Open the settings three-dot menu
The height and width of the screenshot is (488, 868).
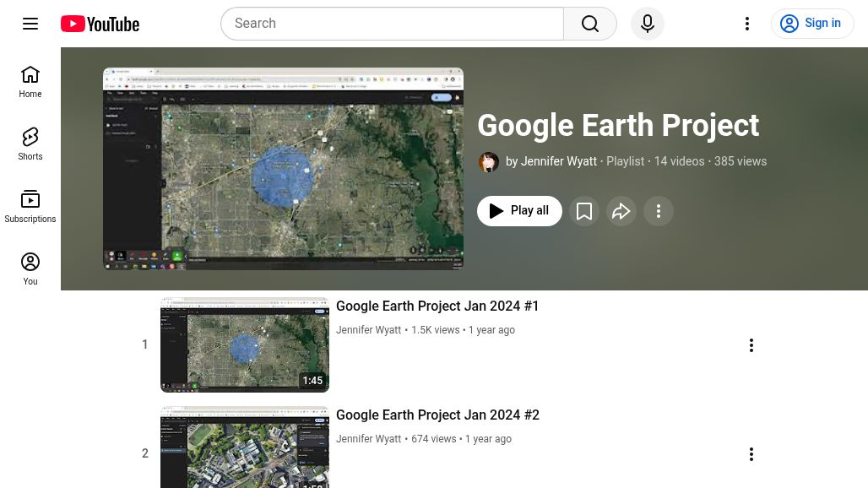[x=747, y=23]
